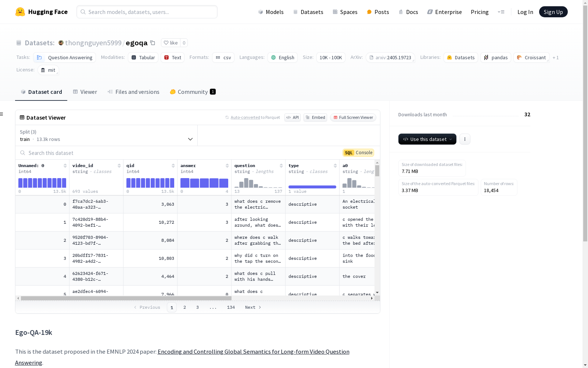Viewport: 588px width, 368px height.
Task: Sort the type column
Action: pyautogui.click(x=335, y=166)
